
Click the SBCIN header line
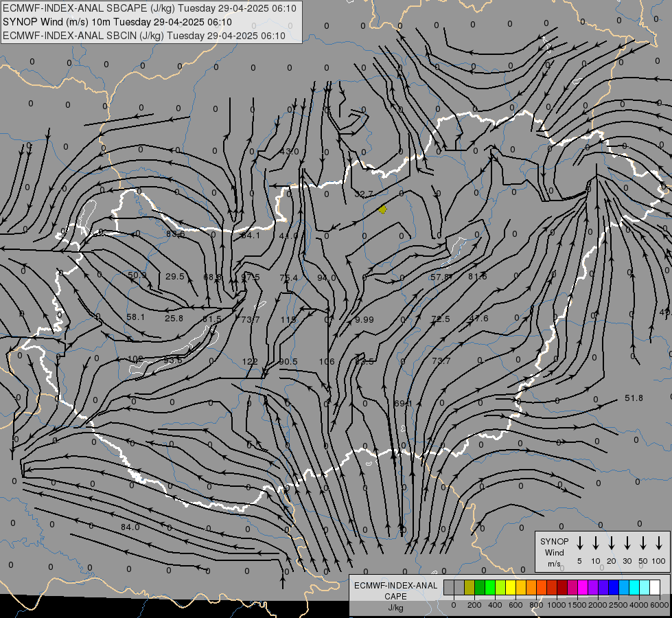[144, 36]
